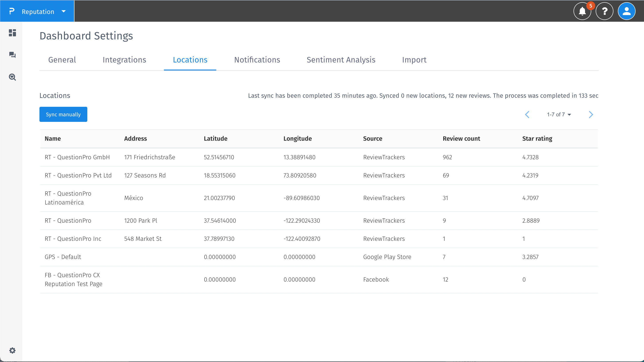
Task: Click the Review count column header
Action: (x=461, y=138)
